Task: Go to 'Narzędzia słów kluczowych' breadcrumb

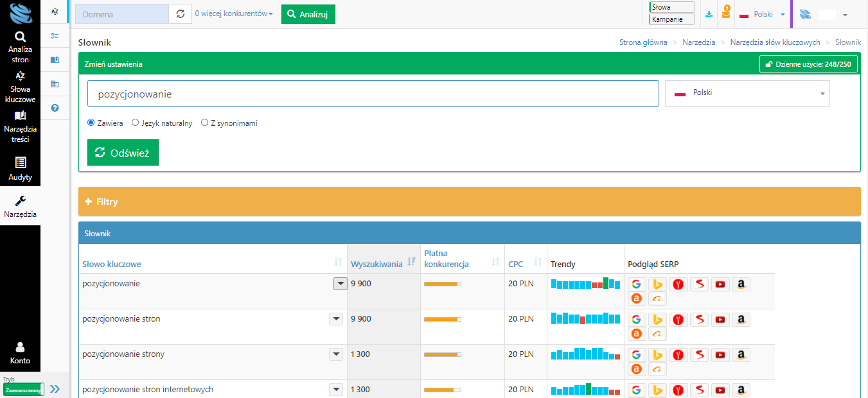Action: coord(775,42)
